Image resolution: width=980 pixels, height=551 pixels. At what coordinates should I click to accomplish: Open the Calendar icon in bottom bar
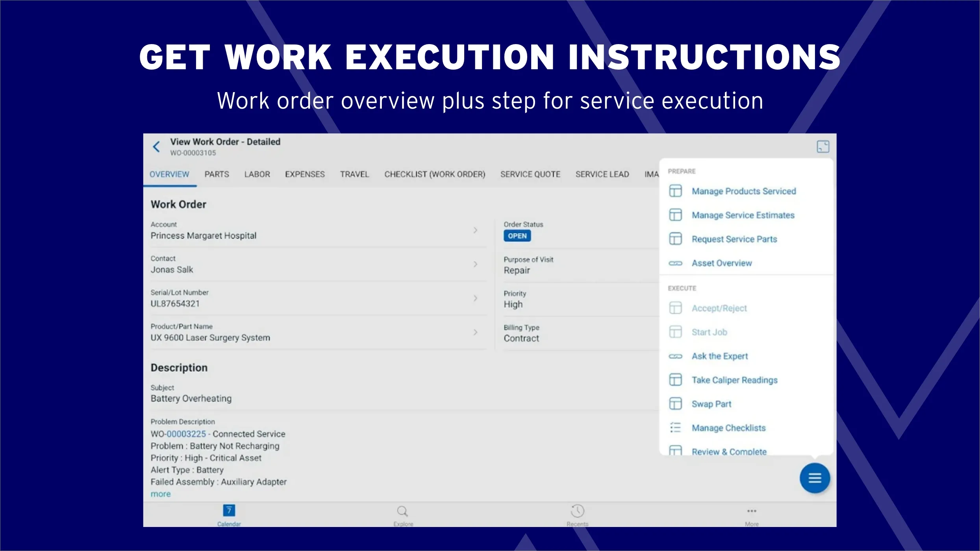click(x=229, y=510)
